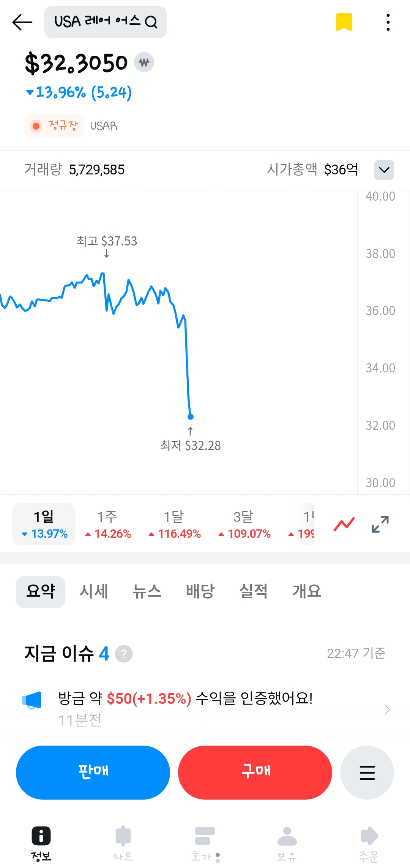Screen dimensions: 410x868
Task: Toggle the won currency switch icon
Action: (x=144, y=62)
